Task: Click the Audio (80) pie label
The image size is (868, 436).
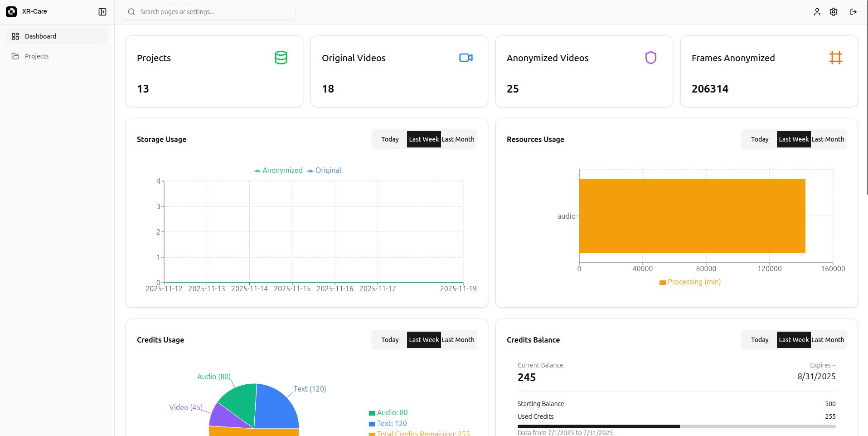Action: pyautogui.click(x=214, y=377)
